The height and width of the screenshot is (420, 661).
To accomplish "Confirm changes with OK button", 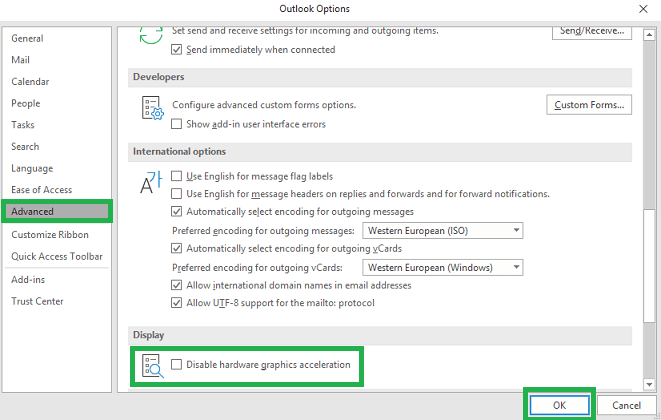I will [x=559, y=405].
